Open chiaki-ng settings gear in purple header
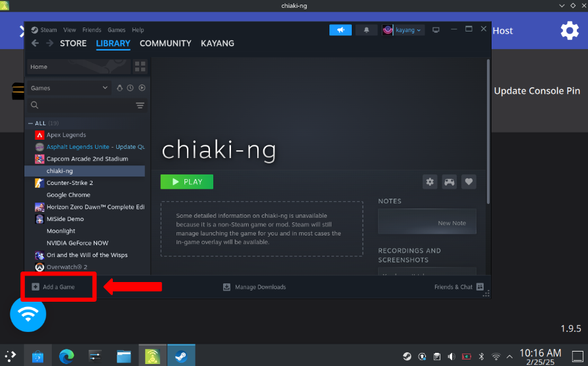Image resolution: width=588 pixels, height=366 pixels. [569, 31]
